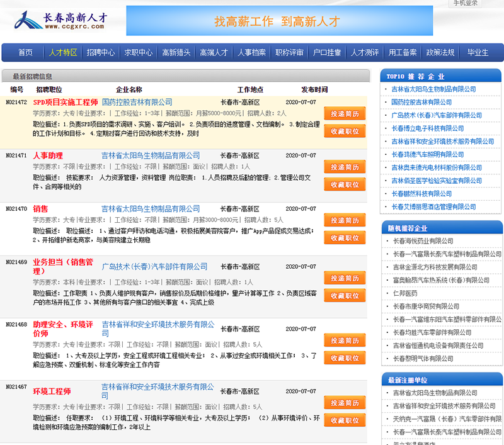Image resolution: width=504 pixels, height=445 pixels.
Task: Open 国药控股吉林有限公司 in TOP10 list
Action: tap(421, 103)
